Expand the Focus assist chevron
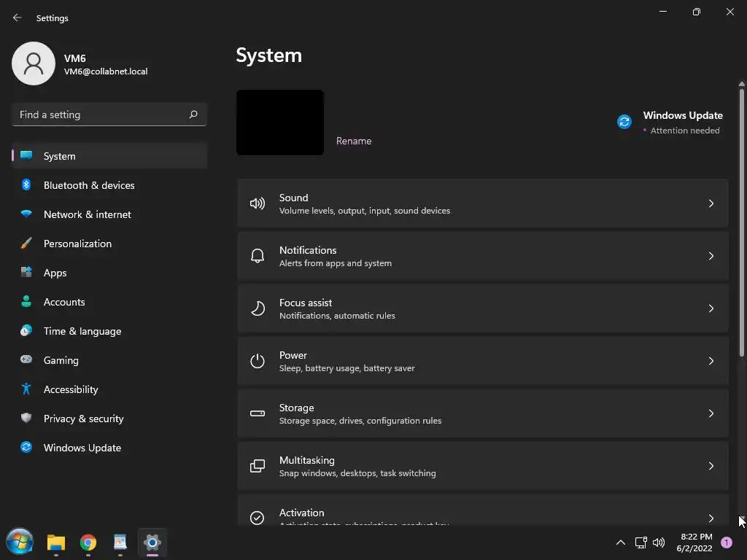Screen dimensions: 747x560 pos(711,308)
